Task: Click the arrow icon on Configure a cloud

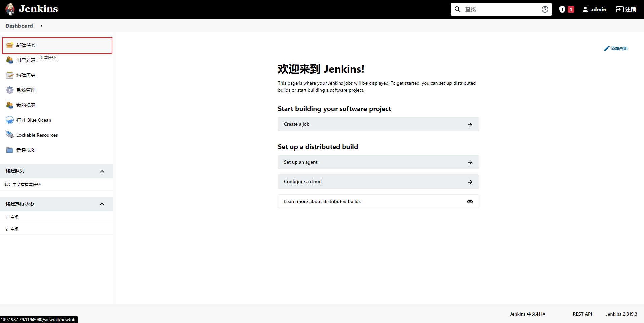Action: 470,182
